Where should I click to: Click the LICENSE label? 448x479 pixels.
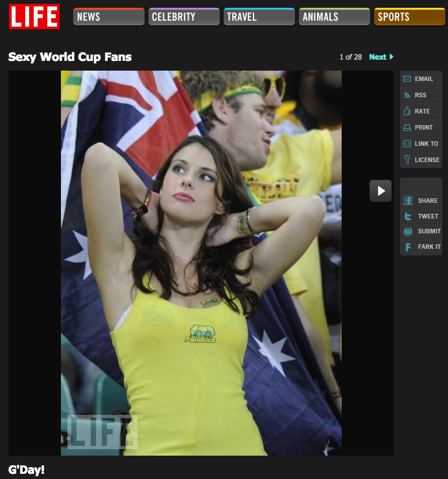click(x=427, y=159)
